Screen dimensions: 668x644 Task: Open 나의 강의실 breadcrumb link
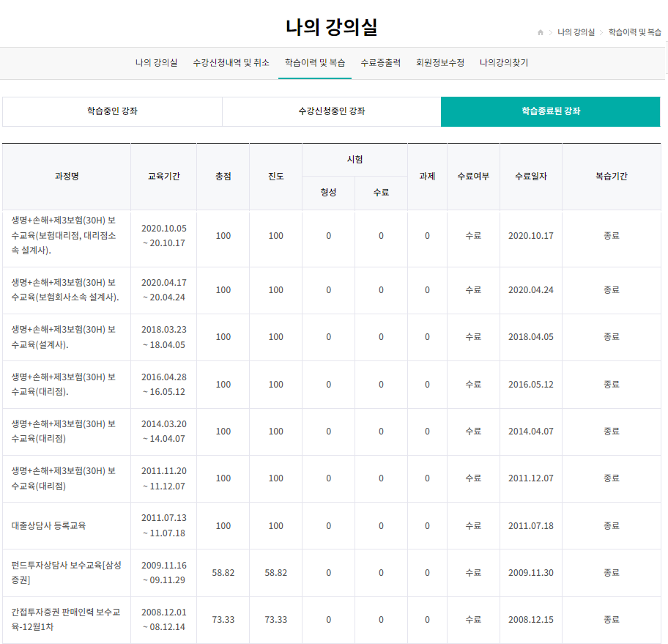(576, 32)
